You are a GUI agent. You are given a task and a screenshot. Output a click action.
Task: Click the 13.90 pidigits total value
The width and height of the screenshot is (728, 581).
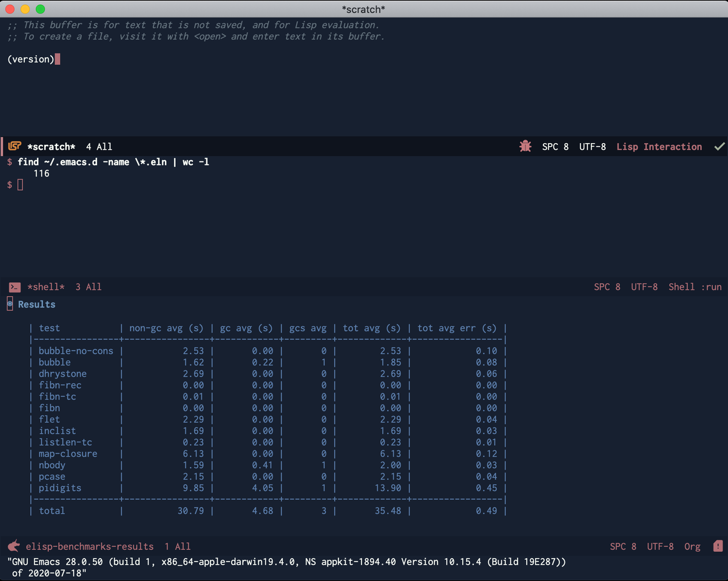[x=388, y=488]
